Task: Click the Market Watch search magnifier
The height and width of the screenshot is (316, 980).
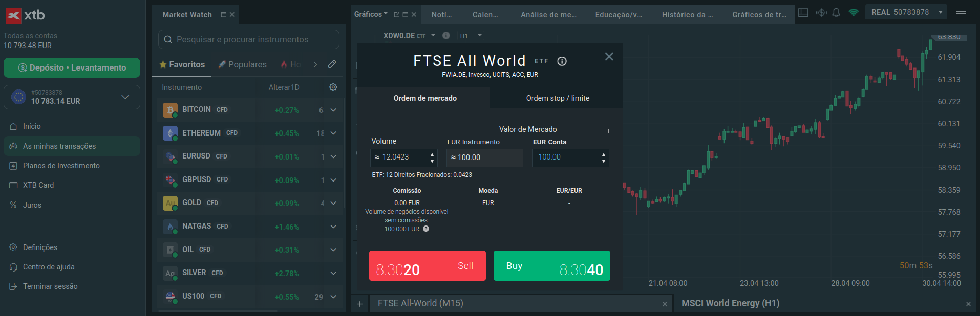Action: 168,39
